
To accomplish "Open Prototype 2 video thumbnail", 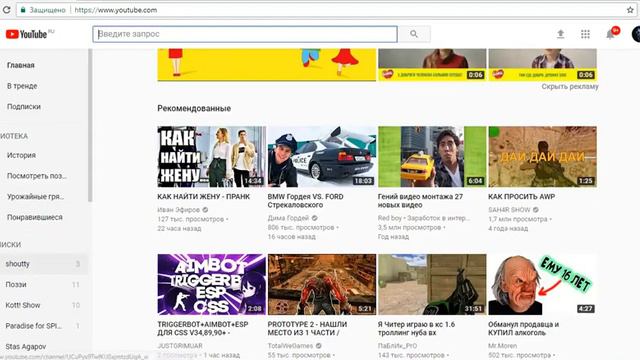I will pos(322,284).
